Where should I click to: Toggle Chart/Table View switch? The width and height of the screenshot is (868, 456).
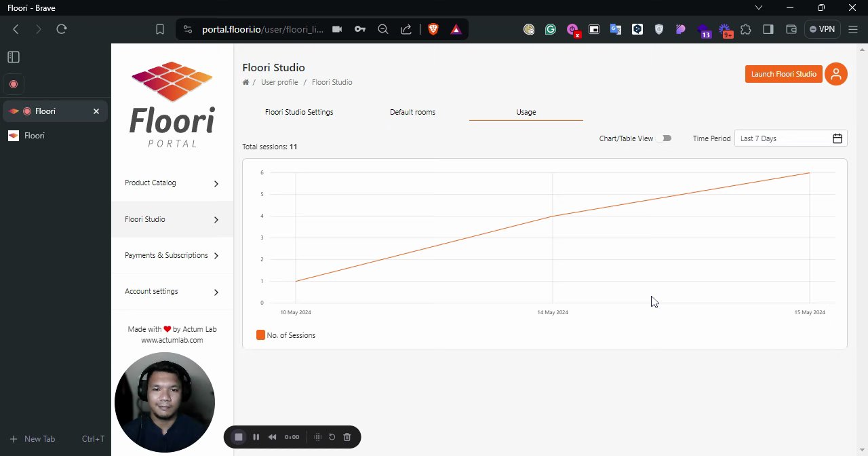coord(666,138)
